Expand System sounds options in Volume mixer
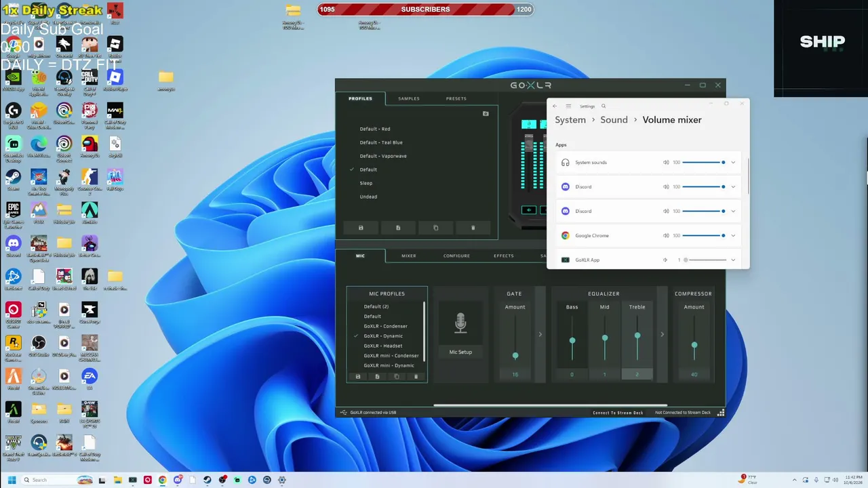Viewport: 868px width, 488px height. 733,163
